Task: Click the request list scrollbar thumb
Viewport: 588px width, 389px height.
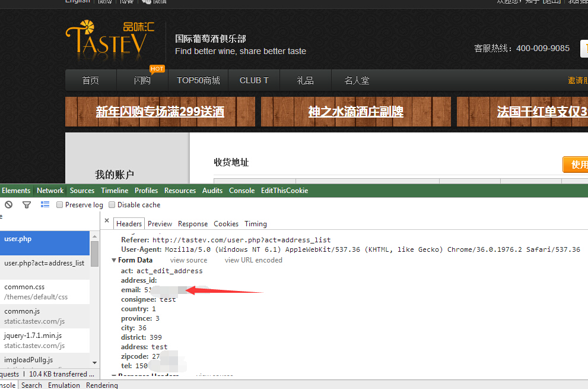Action: 94,254
